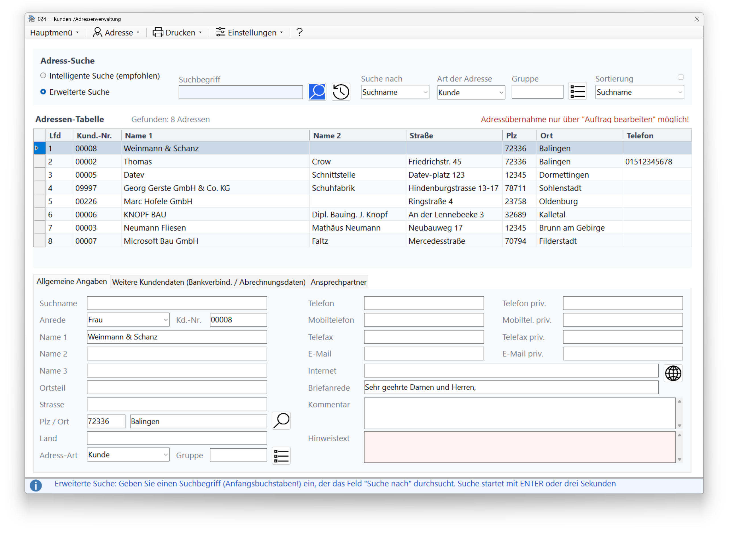Click the Suchname input field
756x538 pixels.
(x=177, y=303)
